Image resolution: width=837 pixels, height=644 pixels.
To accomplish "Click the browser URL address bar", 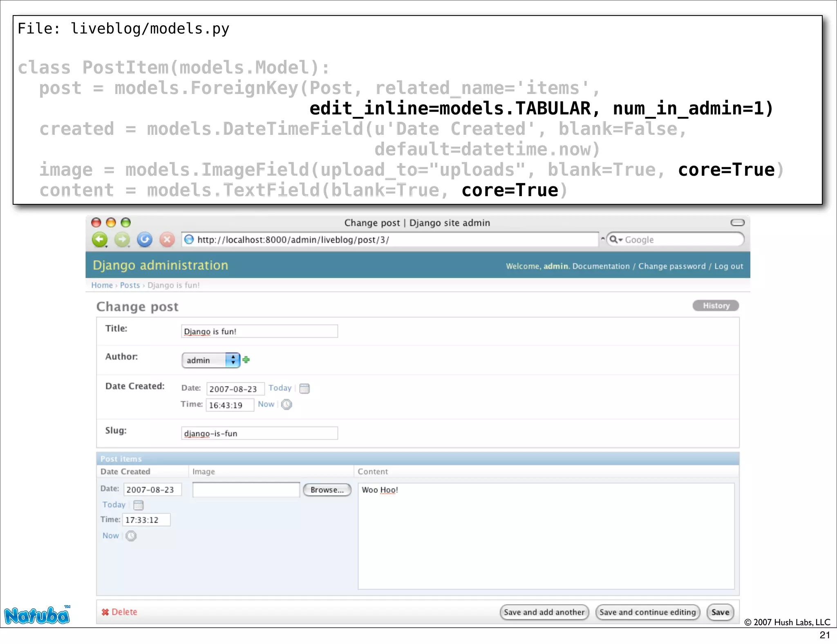I will coord(390,239).
